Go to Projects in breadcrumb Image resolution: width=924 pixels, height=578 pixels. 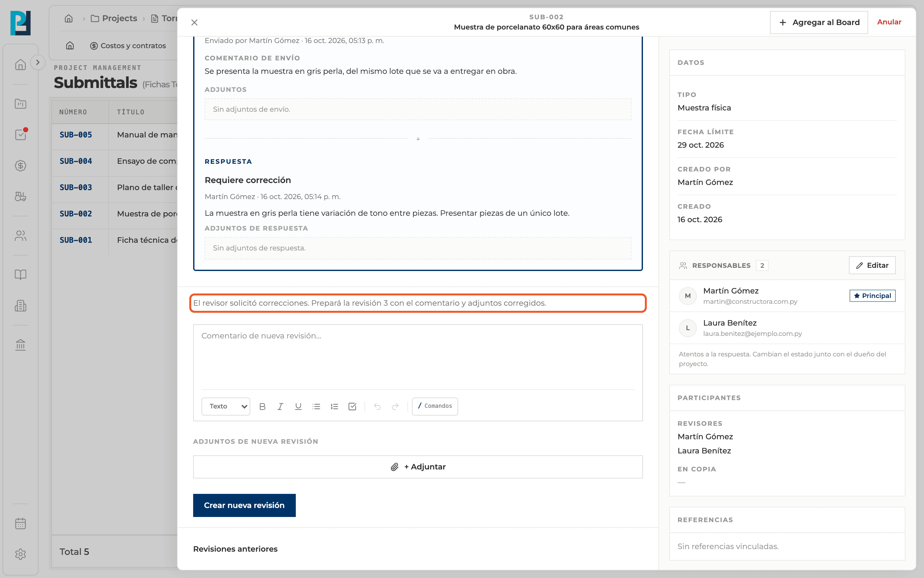click(x=114, y=18)
